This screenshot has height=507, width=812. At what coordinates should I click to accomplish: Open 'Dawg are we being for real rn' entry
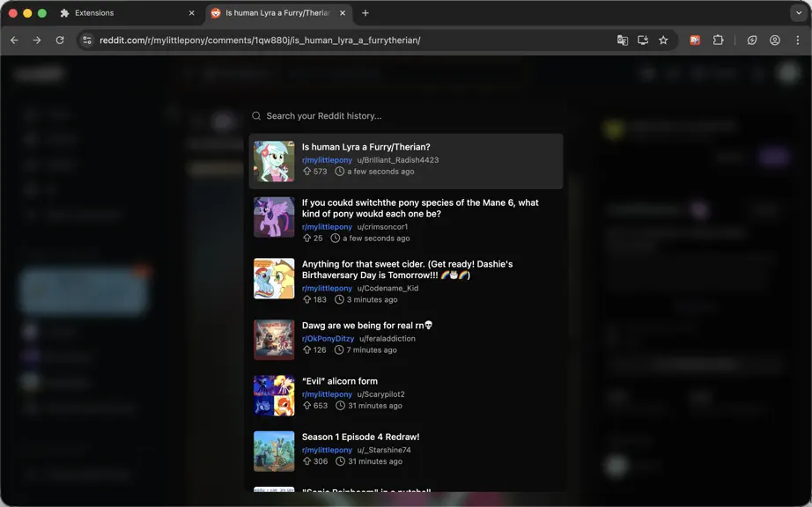(406, 340)
